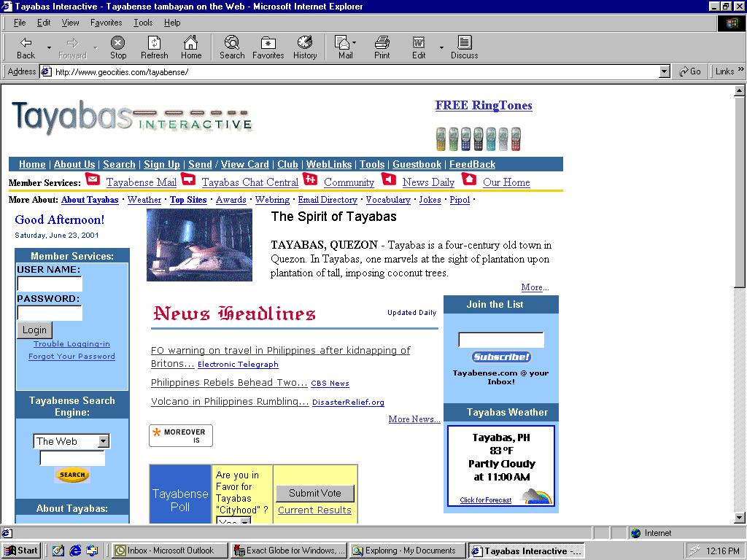Go to Home via toolbar icon
This screenshot has width=747, height=560.
coord(190,47)
